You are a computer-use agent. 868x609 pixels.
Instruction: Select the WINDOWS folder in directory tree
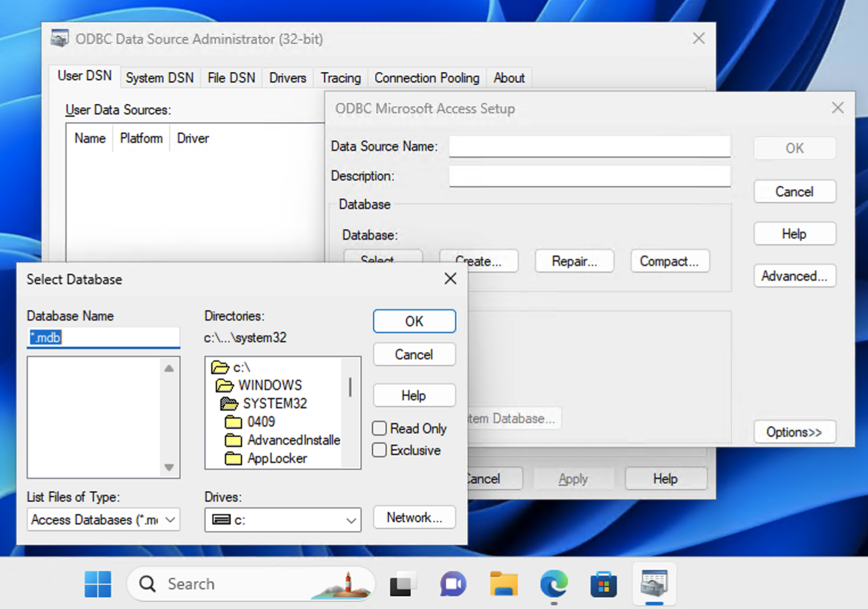(269, 385)
